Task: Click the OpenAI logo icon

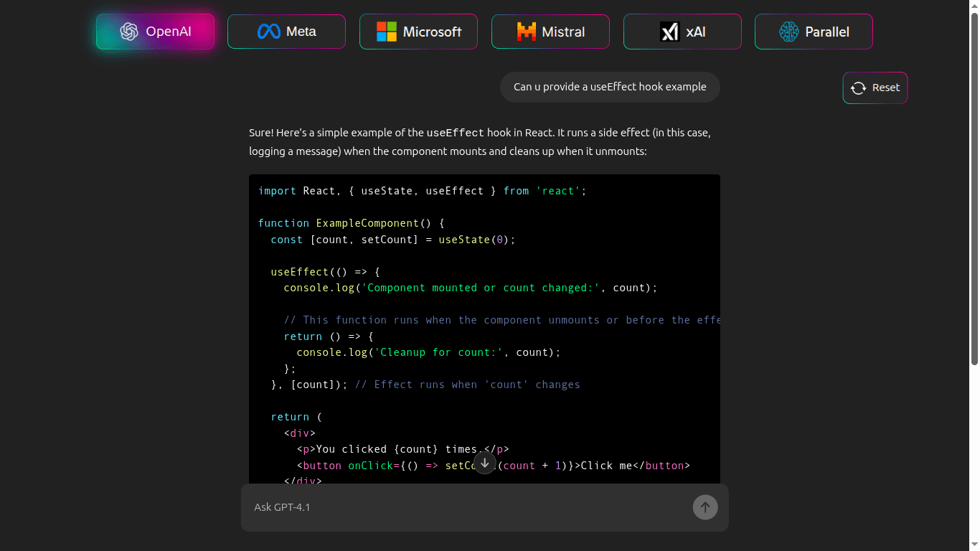Action: (x=129, y=31)
